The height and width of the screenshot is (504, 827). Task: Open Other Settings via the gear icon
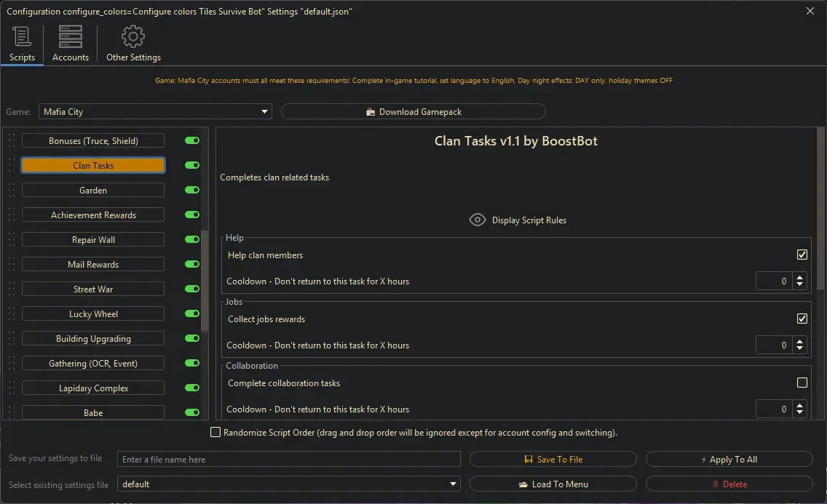tap(133, 36)
